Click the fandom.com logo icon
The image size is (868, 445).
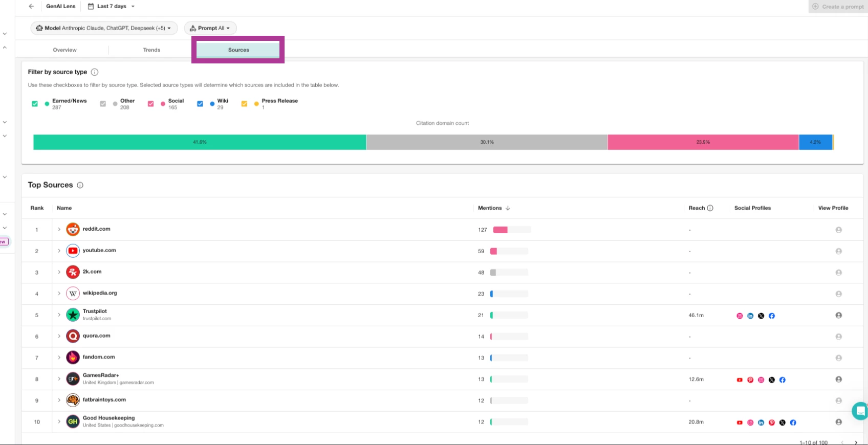coord(73,358)
